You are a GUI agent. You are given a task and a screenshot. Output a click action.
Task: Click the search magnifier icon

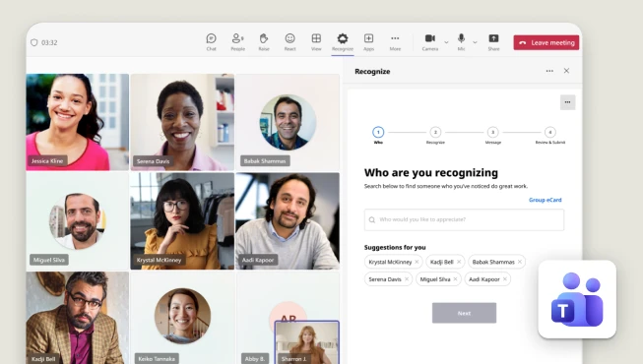[x=372, y=220]
